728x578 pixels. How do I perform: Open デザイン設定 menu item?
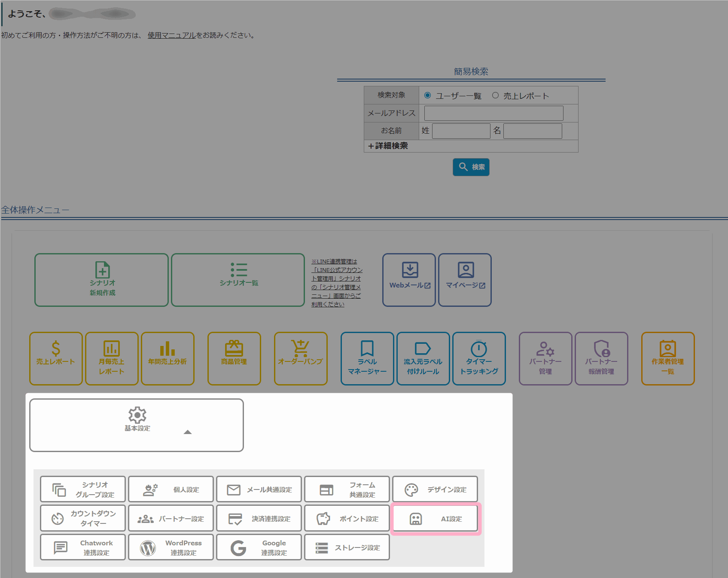point(435,489)
